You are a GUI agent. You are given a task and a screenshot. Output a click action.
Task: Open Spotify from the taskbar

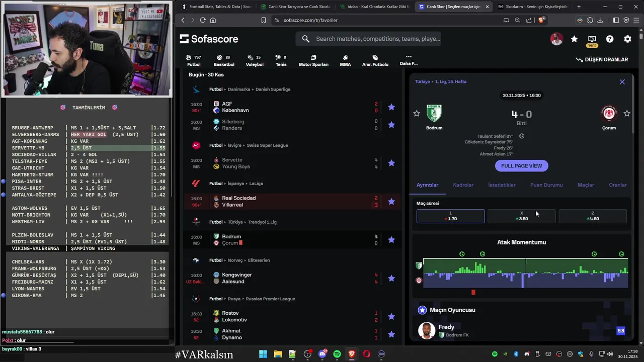pos(337,354)
